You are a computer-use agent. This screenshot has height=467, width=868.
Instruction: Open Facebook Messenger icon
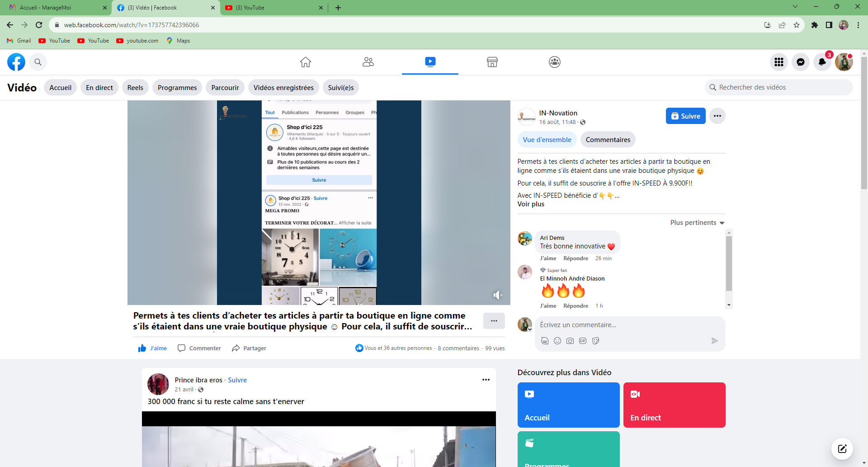point(800,62)
